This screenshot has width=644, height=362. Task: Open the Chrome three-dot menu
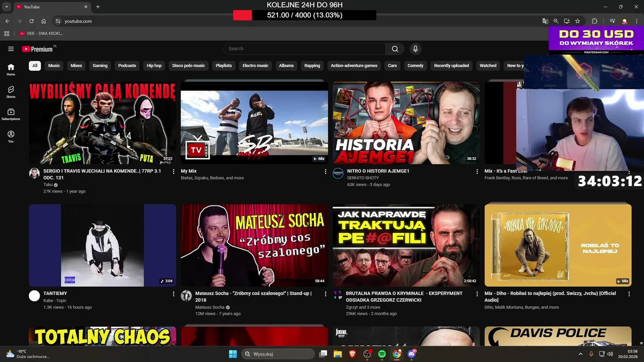636,21
